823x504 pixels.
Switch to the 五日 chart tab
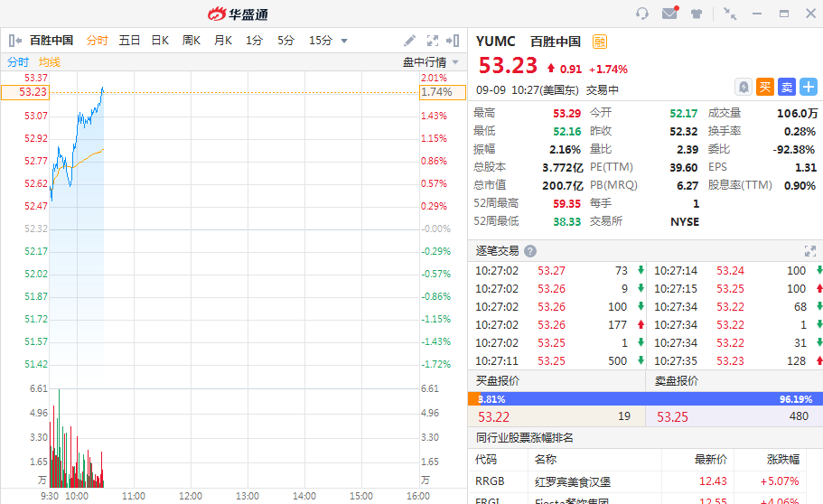(129, 41)
